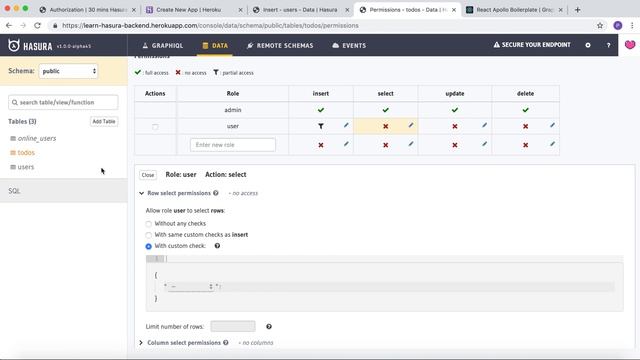Click admin select full access checkmark

385,110
